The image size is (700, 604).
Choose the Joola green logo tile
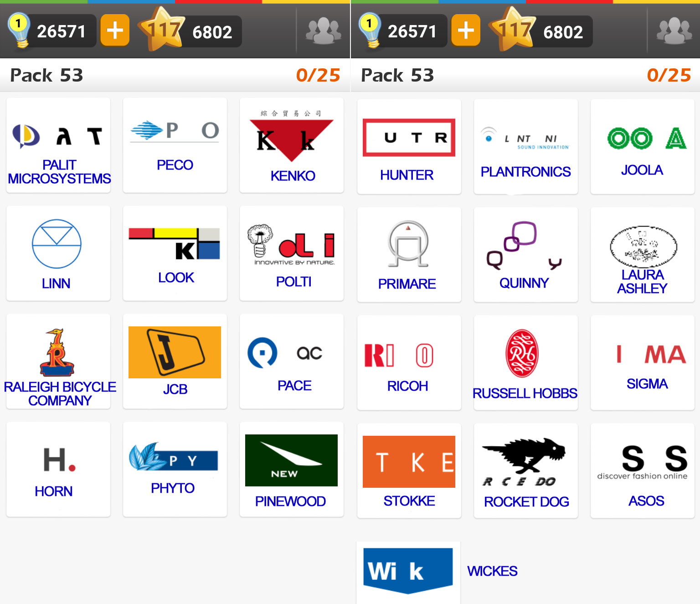(x=643, y=146)
